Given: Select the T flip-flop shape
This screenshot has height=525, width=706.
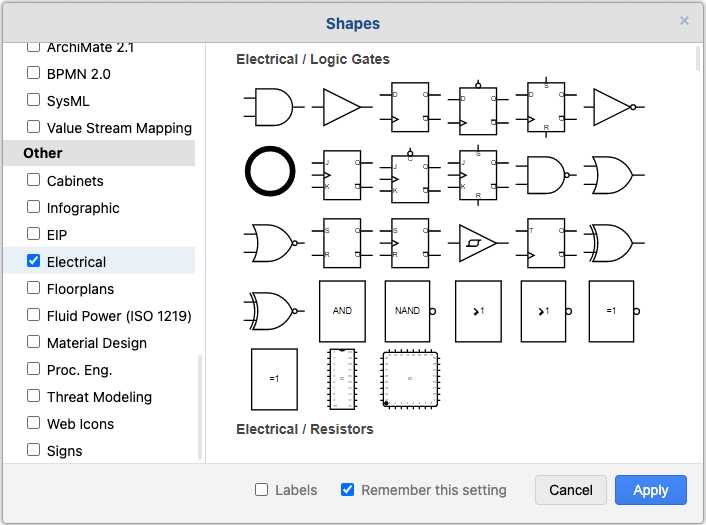Looking at the screenshot, I should 546,243.
